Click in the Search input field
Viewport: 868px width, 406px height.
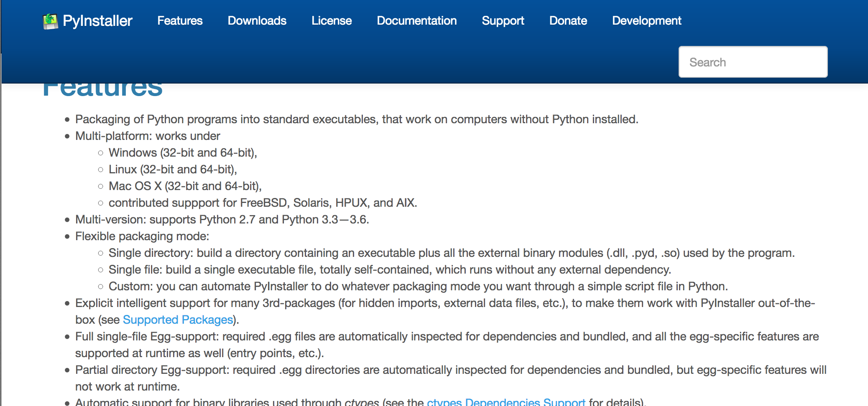(x=752, y=61)
